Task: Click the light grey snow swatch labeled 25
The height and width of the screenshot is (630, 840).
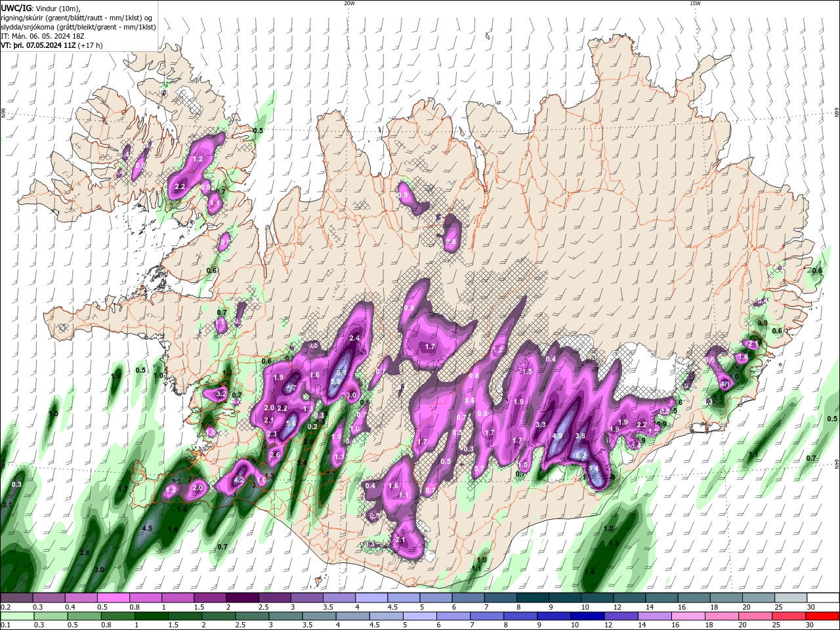Action: [791, 597]
